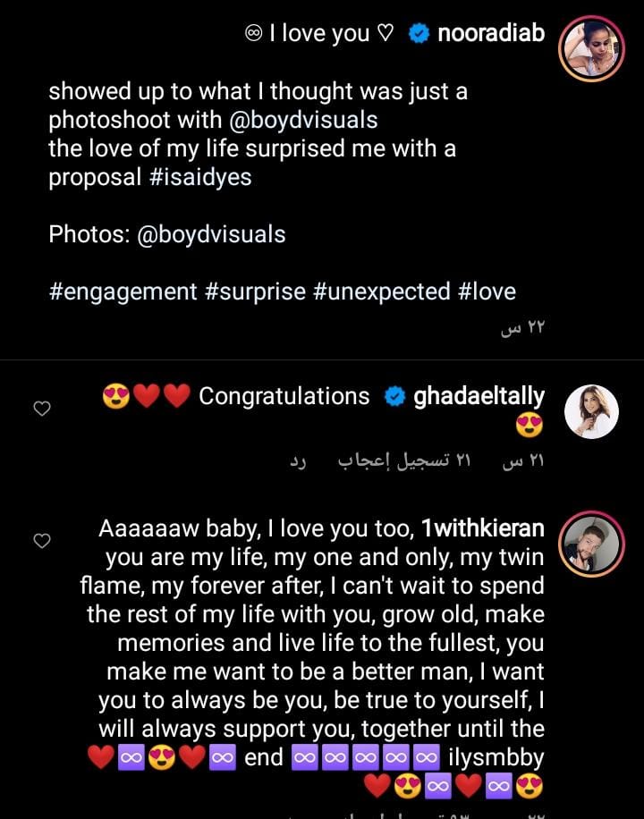Go to ghadaeltally's profile via username
The height and width of the screenshot is (819, 644).
coord(479,396)
